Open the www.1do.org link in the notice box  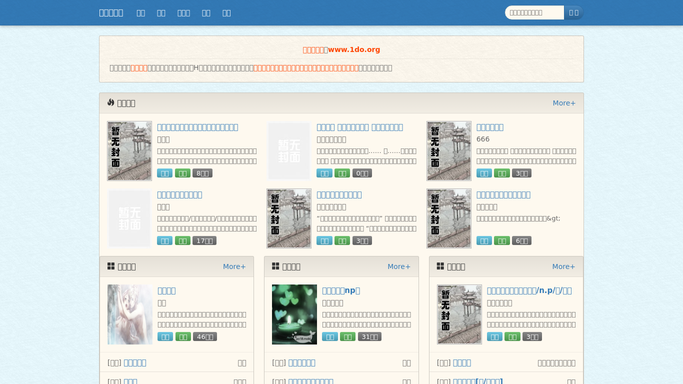tap(354, 50)
